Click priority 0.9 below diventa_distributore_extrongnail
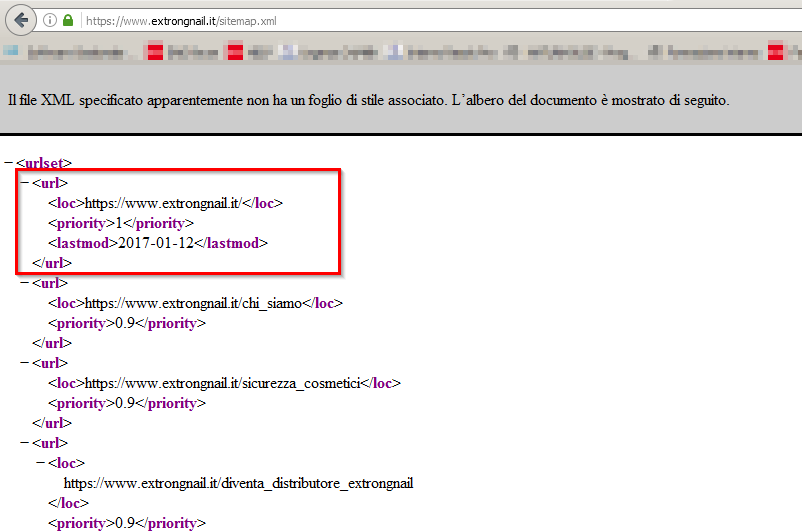802x532 pixels. tap(127, 523)
